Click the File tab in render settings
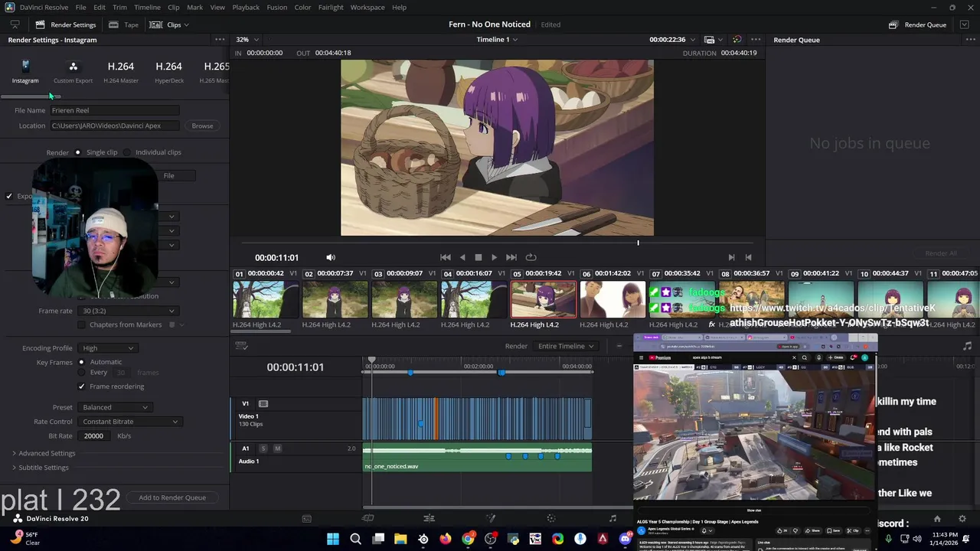980x551 pixels. (168, 176)
